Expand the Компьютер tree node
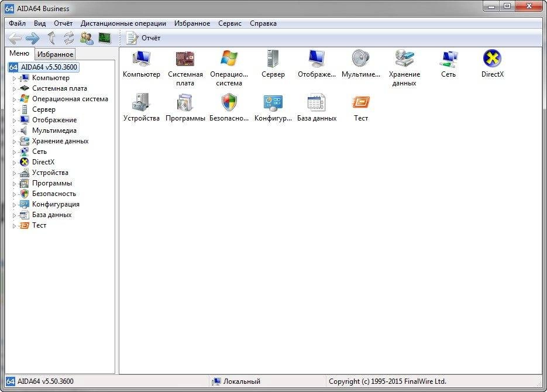 [14, 78]
